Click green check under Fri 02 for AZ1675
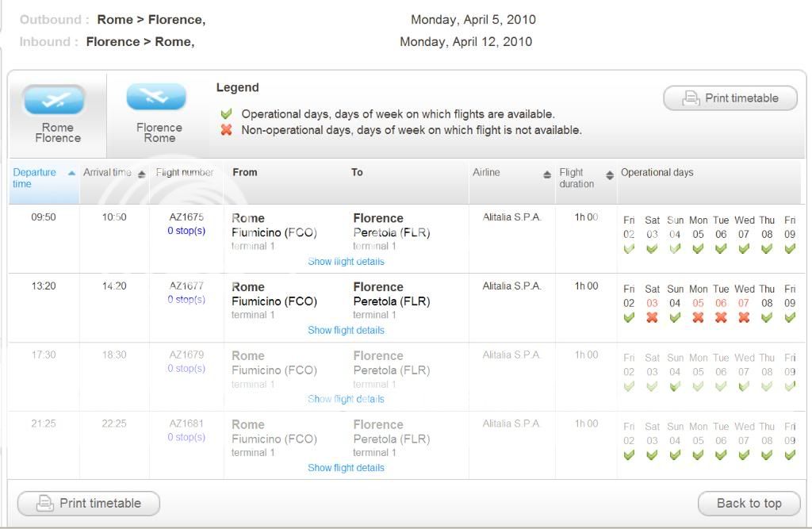The height and width of the screenshot is (529, 812). tap(629, 248)
